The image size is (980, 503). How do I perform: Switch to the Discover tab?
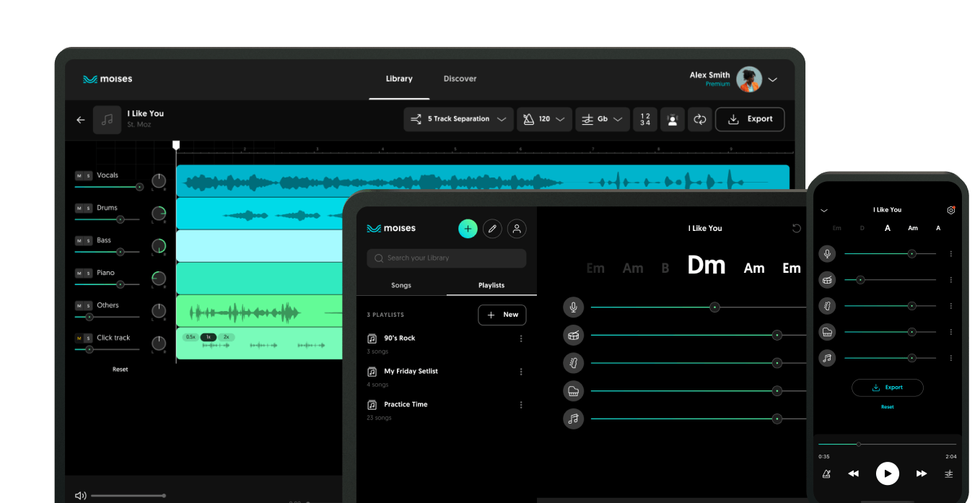[460, 79]
